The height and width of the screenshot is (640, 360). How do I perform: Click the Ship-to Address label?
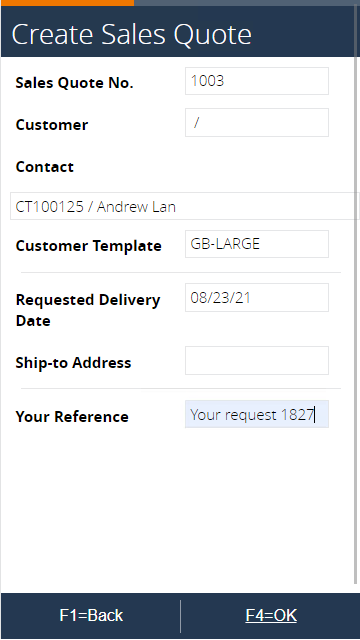pyautogui.click(x=73, y=363)
